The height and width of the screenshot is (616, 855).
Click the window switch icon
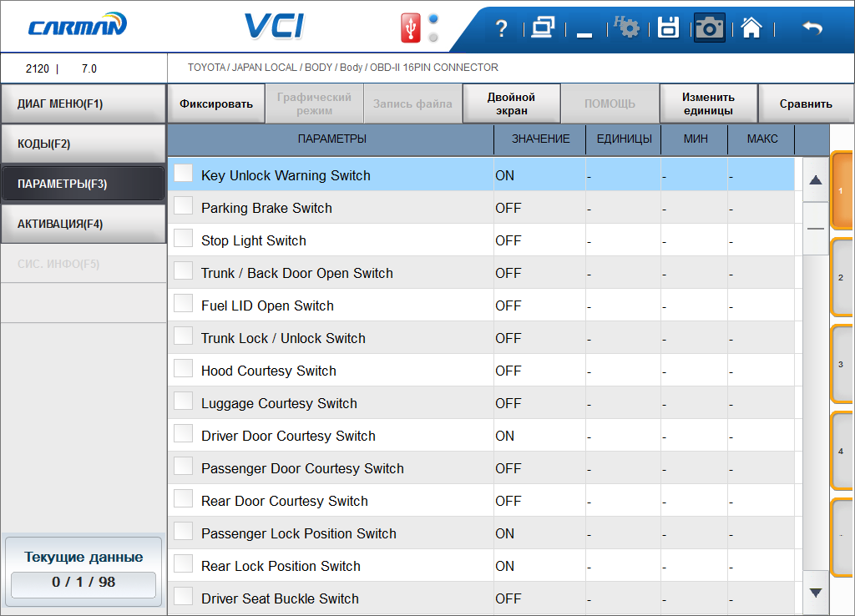543,28
